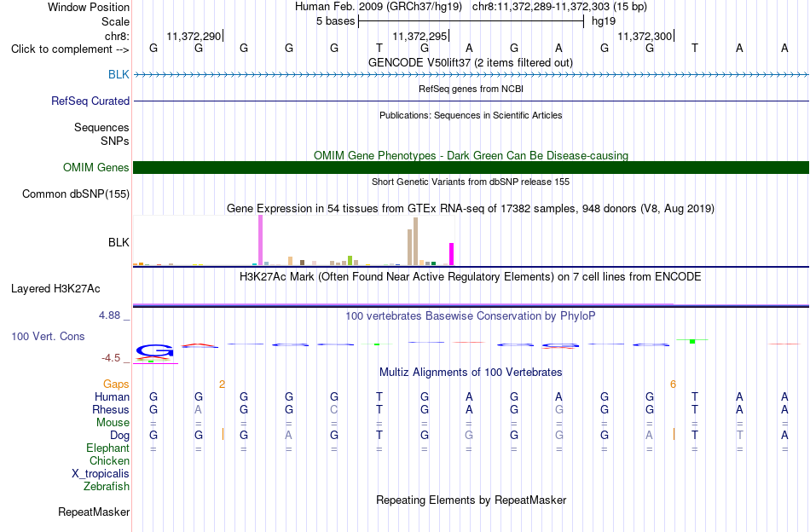Click the 11,372,290 position marker
Viewport: 810px width, 532px height.
pos(194,36)
